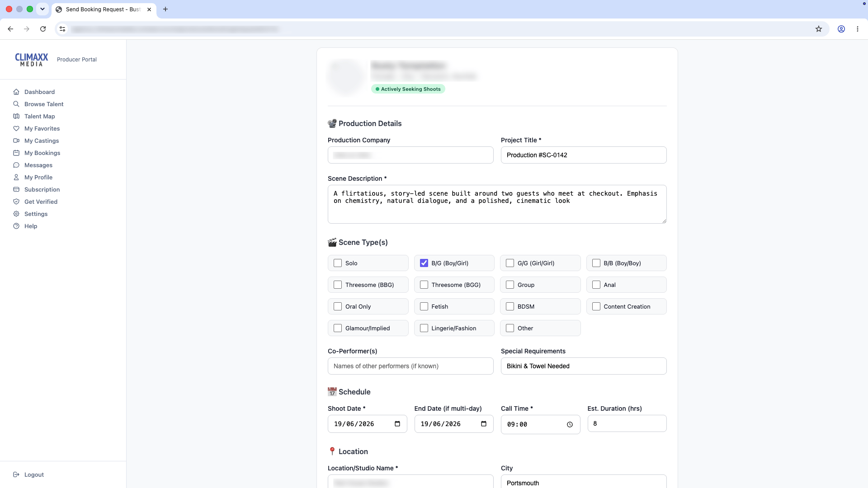Uncheck the B/G (Boy/Girl) checkbox
The height and width of the screenshot is (488, 868).
(x=424, y=263)
